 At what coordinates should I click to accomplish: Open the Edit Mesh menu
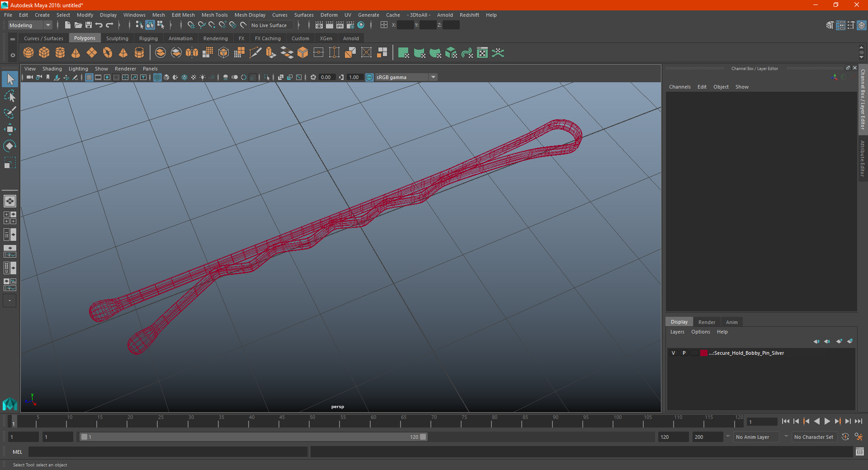pos(183,15)
